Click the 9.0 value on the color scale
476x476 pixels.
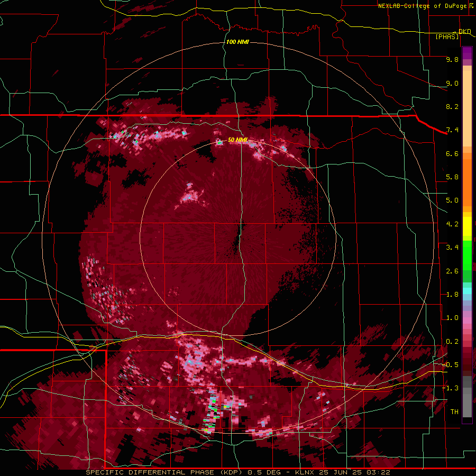click(452, 83)
